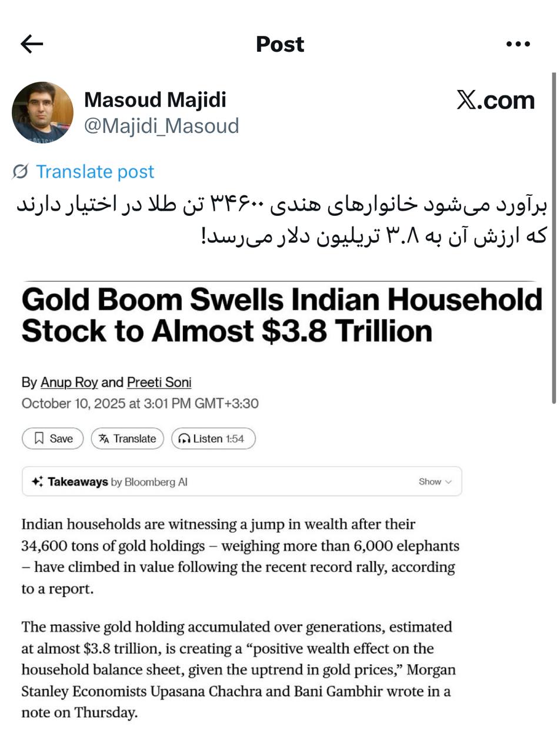This screenshot has height=753, width=560.
Task: Tap the Gold Boom article headline
Action: (281, 315)
